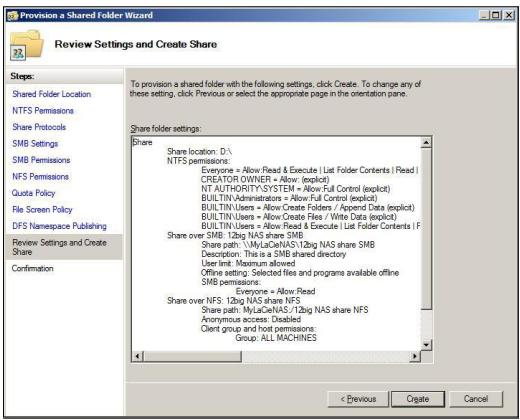Viewport: 520px width, 420px height.
Task: Click the 'Group: ALL MACHINES' line
Action: point(276,338)
